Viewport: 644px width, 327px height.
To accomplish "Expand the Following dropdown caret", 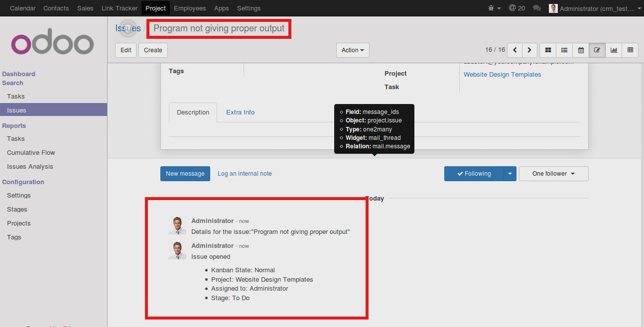I will pos(510,174).
